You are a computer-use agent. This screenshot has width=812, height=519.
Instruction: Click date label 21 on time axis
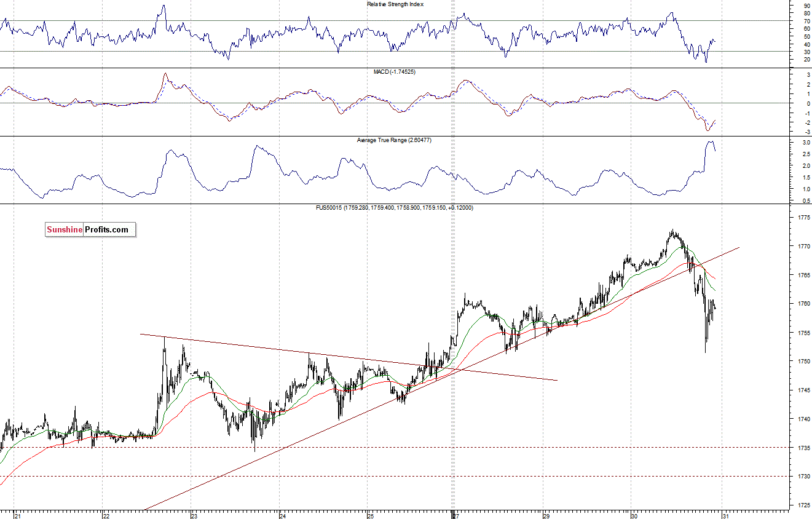click(x=18, y=515)
